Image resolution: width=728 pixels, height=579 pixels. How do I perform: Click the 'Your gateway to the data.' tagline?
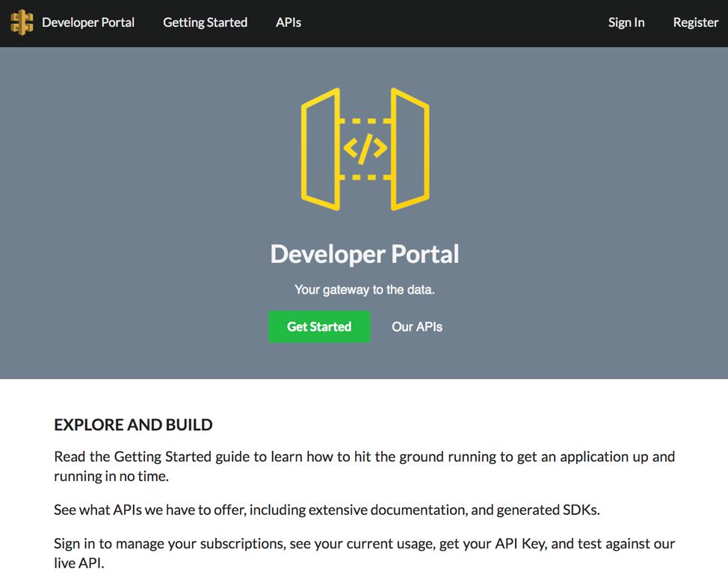click(365, 290)
